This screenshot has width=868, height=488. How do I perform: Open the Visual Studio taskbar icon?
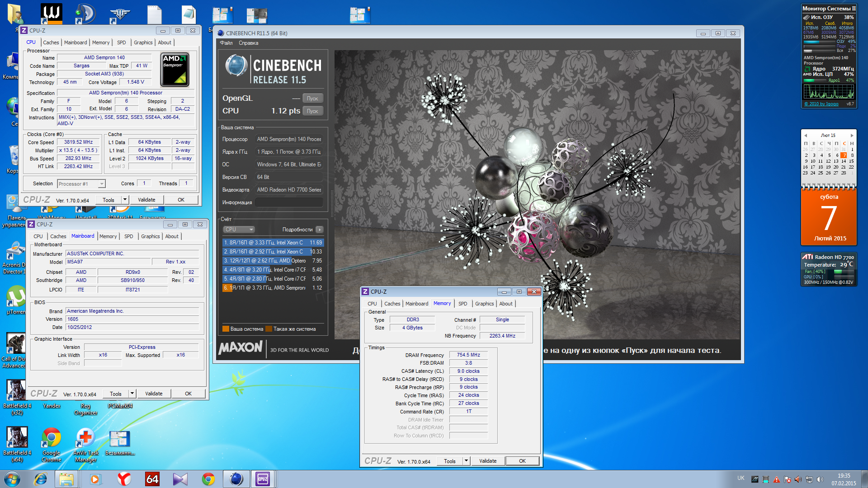pos(180,479)
